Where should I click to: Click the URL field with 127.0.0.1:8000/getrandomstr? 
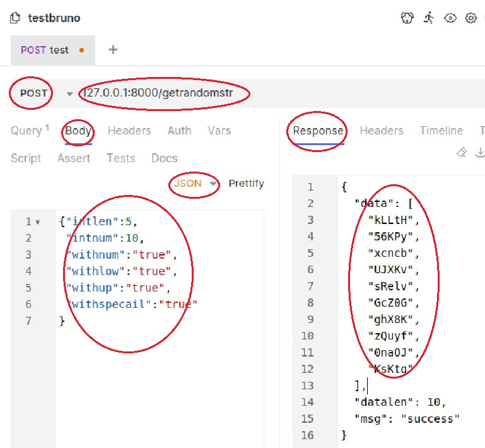[165, 93]
